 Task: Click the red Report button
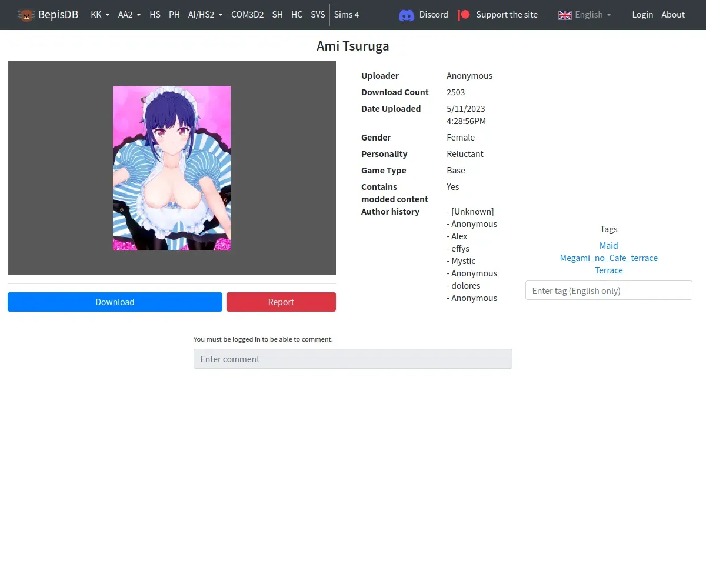tap(281, 302)
